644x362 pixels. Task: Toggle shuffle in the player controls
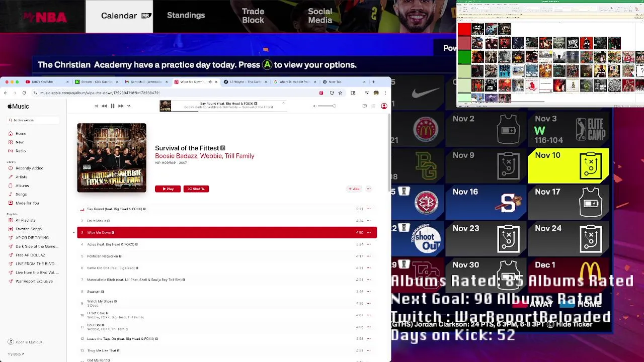tap(96, 106)
